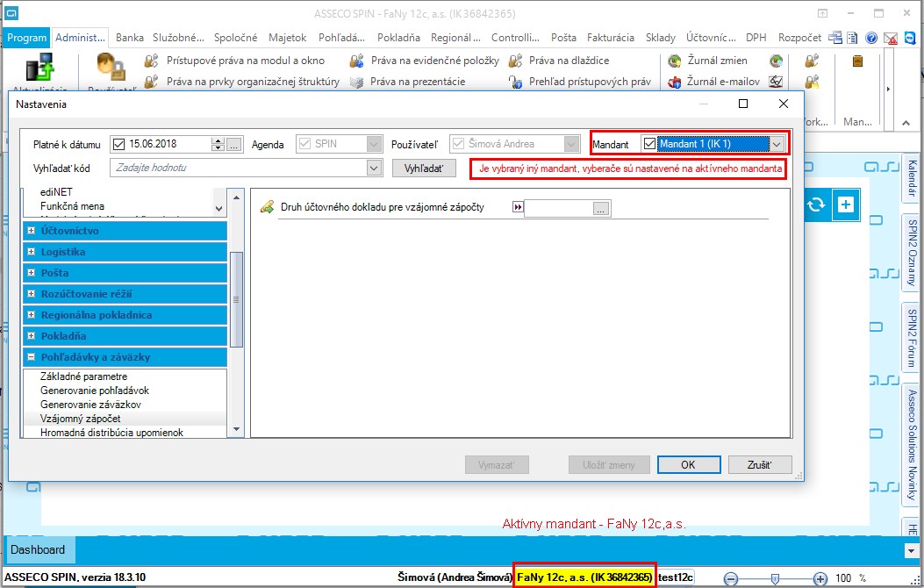Viewport: 924px width, 588px height.
Task: Click the Aktualizácia computer update icon
Action: (40, 68)
